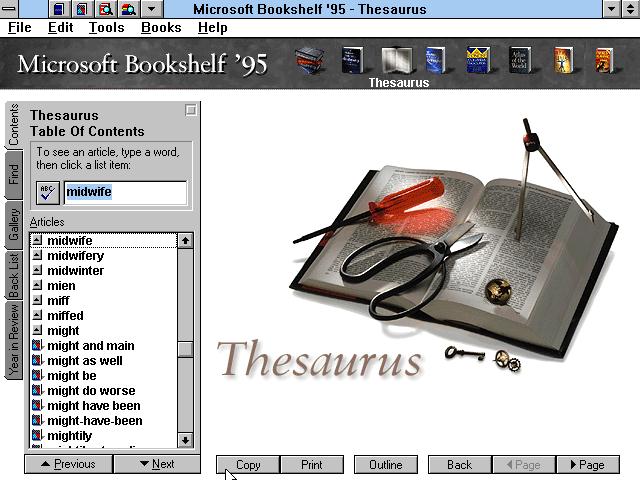Viewport: 640px width, 480px height.
Task: Click the book icon beside might be
Action: pos(37,375)
